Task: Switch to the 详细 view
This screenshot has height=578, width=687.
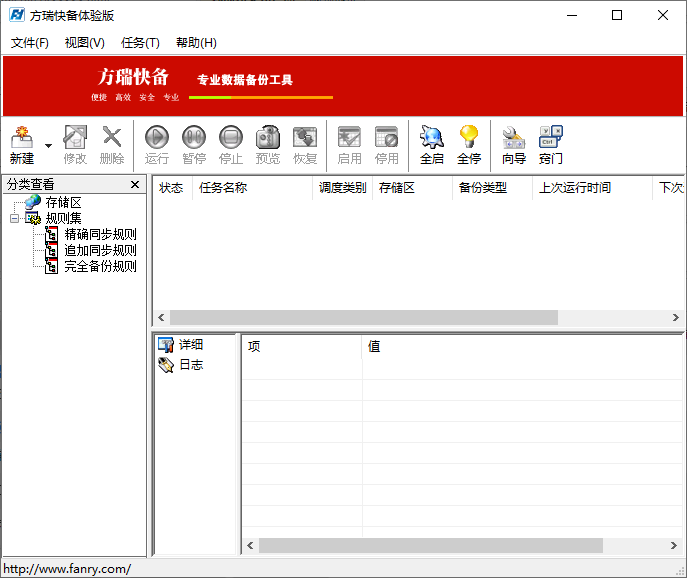Action: 181,345
